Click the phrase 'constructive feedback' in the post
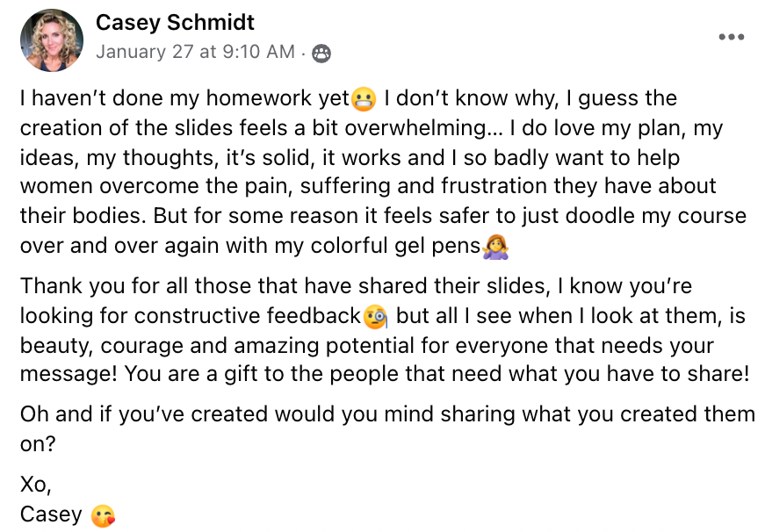Screen dimensions: 765x532 coord(249,315)
